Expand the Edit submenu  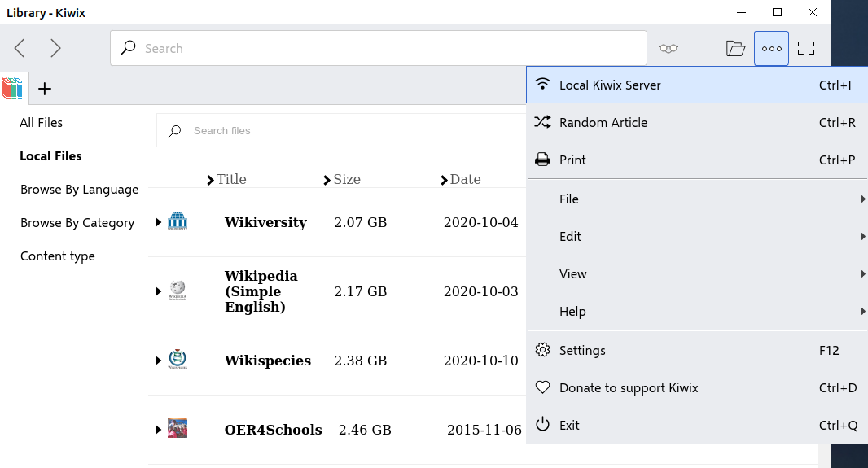coord(697,237)
